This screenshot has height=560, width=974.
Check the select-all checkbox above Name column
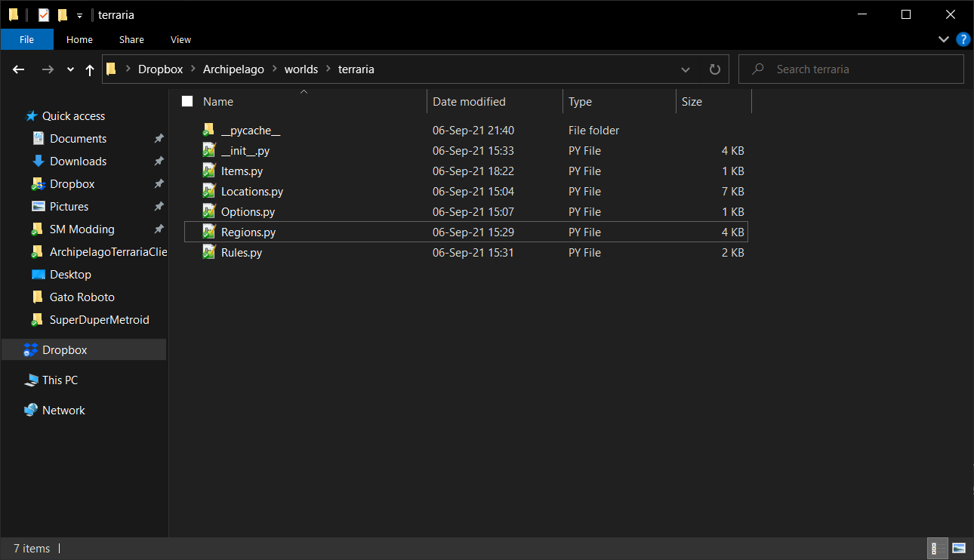click(186, 100)
